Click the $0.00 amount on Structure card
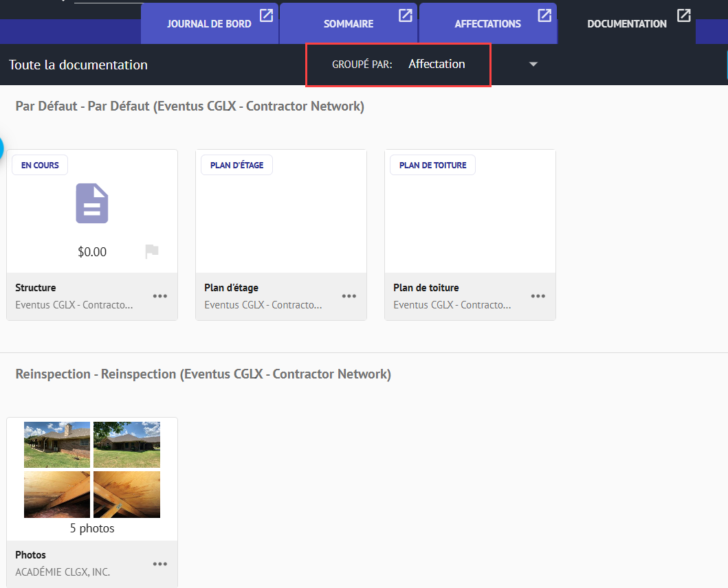This screenshot has height=588, width=728. (92, 252)
